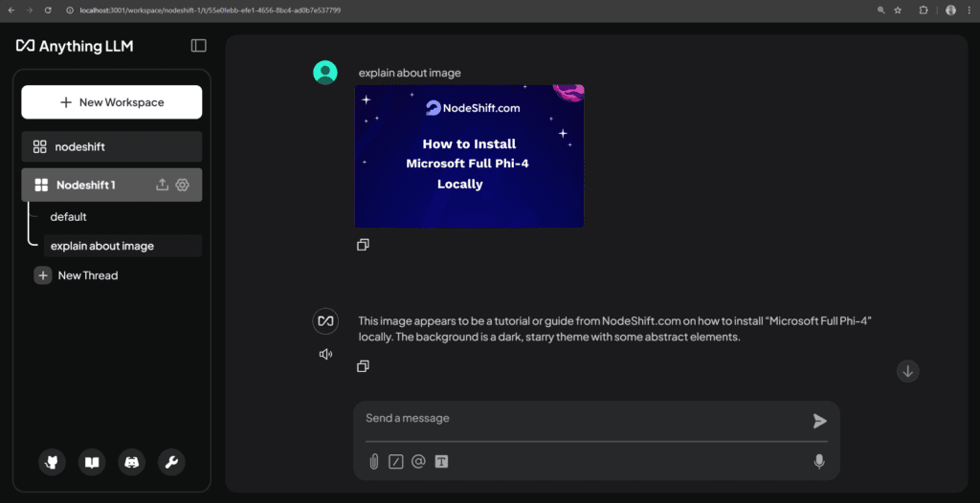This screenshot has height=503, width=980.
Task: Select the explain about image thread
Action: 122,246
